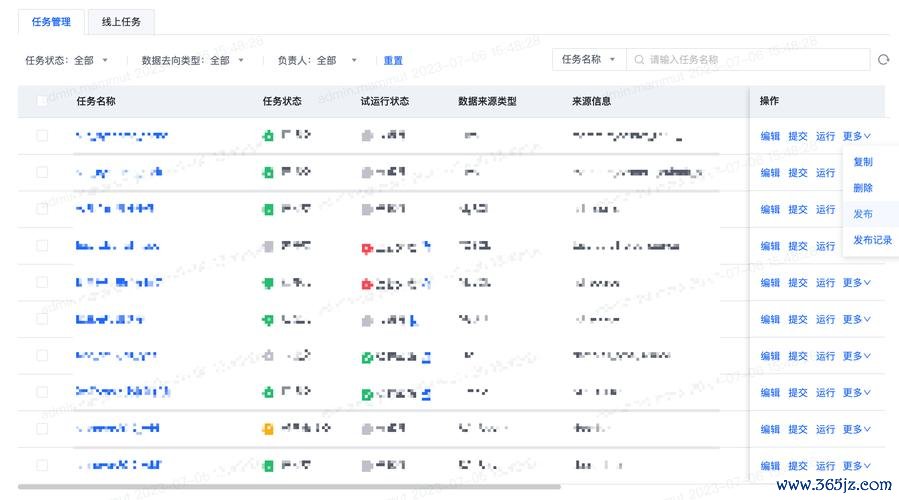Open the last row's blue task name link
Image resolution: width=899 pixels, height=500 pixels.
point(119,465)
